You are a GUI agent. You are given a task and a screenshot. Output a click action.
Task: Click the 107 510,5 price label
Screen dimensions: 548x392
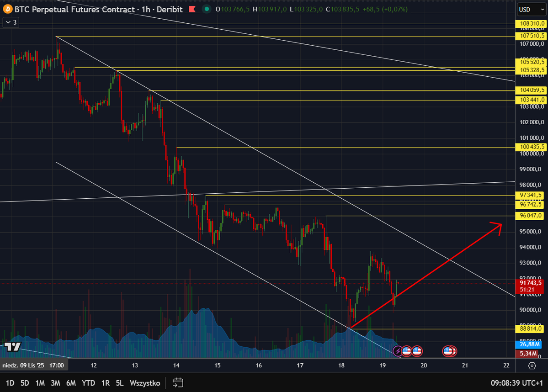click(531, 36)
